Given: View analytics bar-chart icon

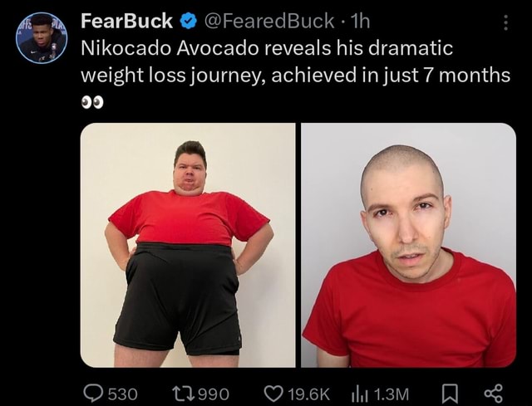Looking at the screenshot, I should click(x=359, y=394).
